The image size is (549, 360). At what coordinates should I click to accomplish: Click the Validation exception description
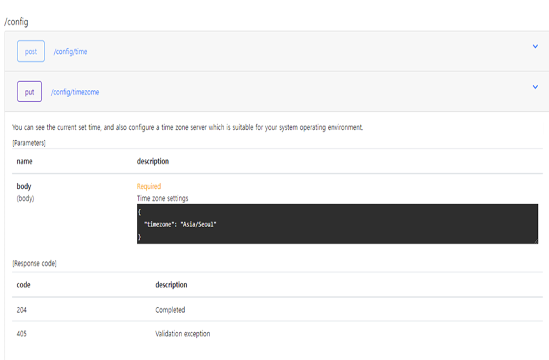(183, 334)
